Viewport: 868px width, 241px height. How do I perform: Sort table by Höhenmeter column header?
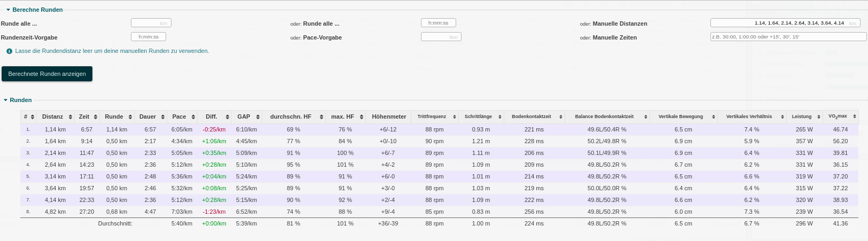click(x=388, y=116)
